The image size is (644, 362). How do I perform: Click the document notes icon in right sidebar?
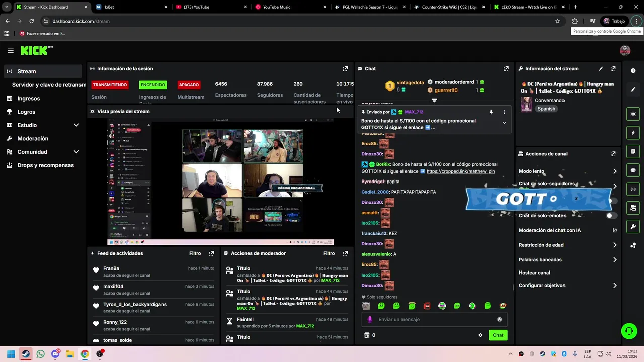633,152
